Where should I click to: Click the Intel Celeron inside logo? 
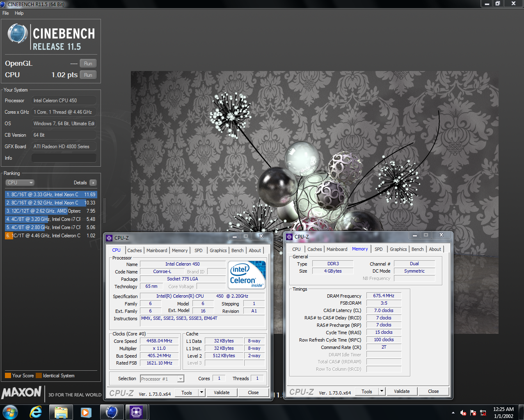click(247, 275)
